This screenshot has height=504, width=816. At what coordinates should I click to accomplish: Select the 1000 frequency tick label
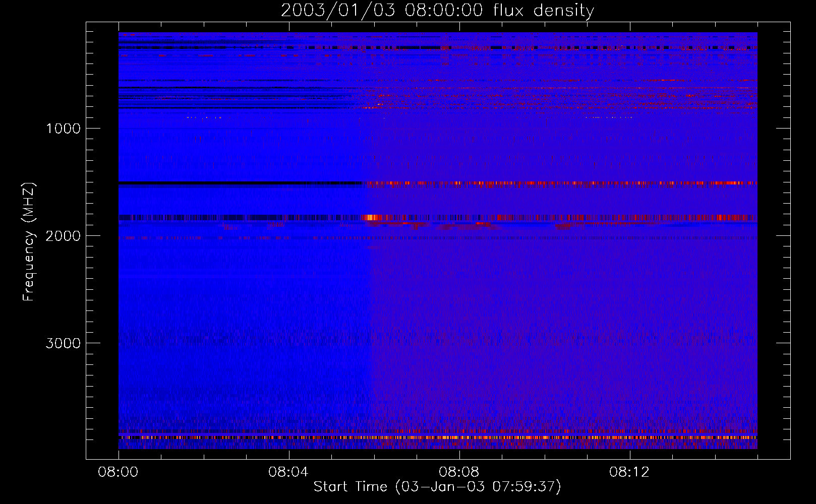63,129
